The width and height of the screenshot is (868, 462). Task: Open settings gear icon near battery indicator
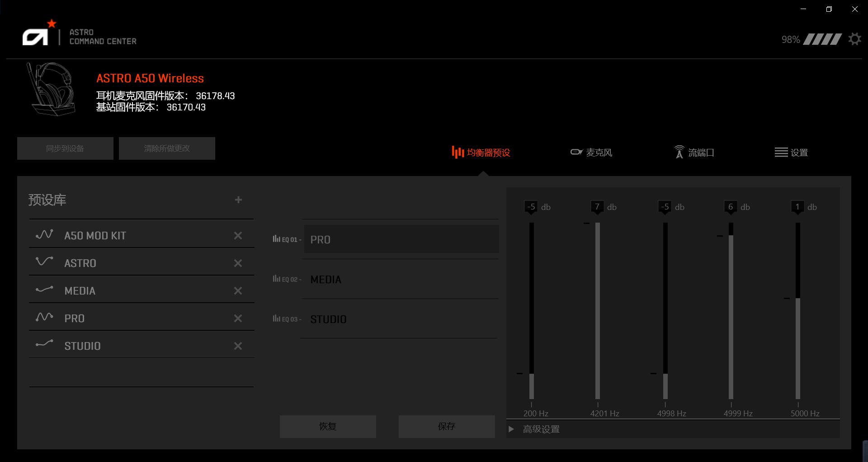[854, 39]
